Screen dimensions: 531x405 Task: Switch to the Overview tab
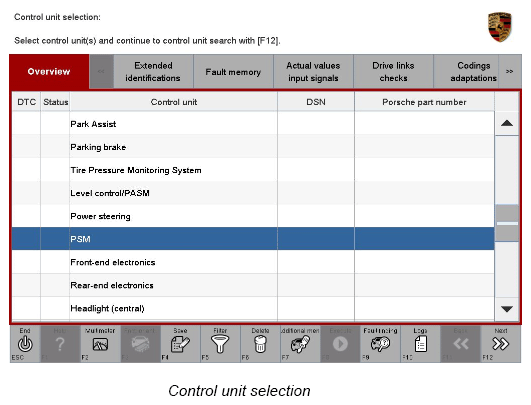click(49, 71)
